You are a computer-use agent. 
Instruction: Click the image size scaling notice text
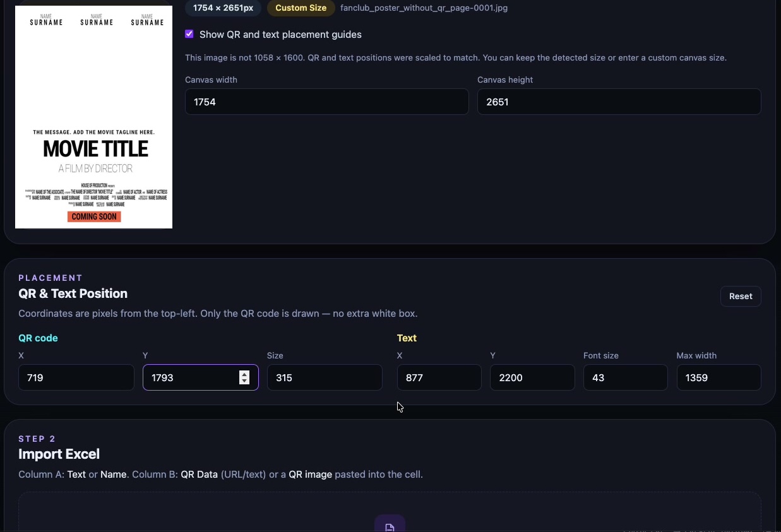[456, 57]
